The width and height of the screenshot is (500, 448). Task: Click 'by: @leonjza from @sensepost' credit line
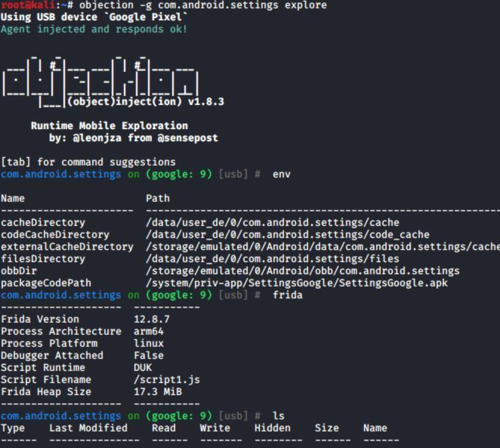(133, 138)
